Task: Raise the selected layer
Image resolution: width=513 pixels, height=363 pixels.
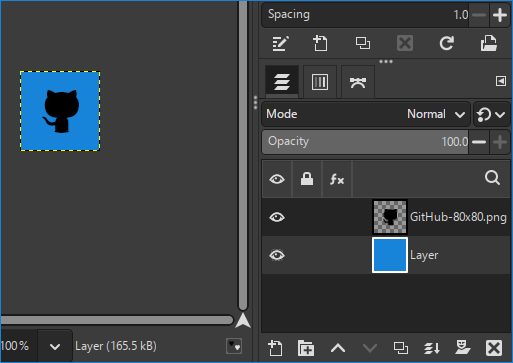Action: tap(338, 348)
